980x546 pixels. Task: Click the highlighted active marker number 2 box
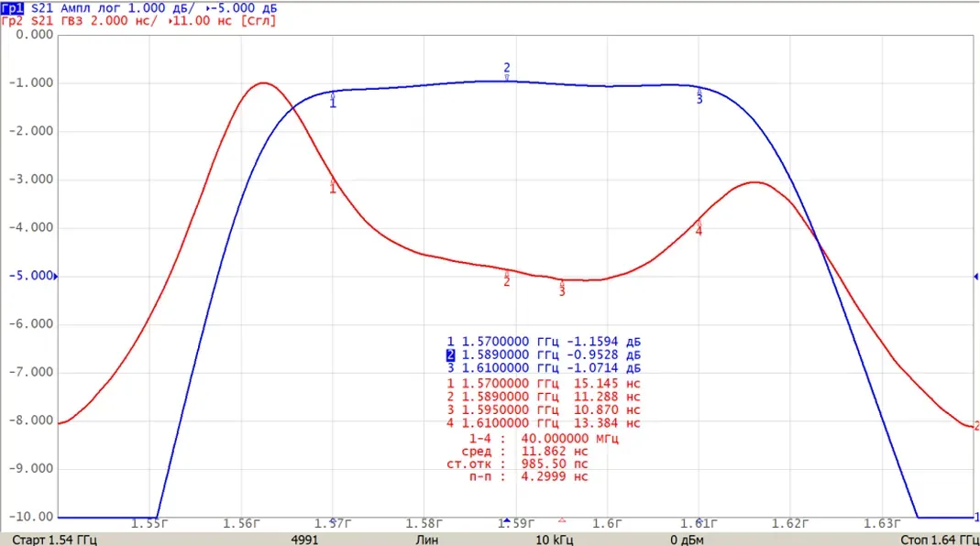point(451,355)
